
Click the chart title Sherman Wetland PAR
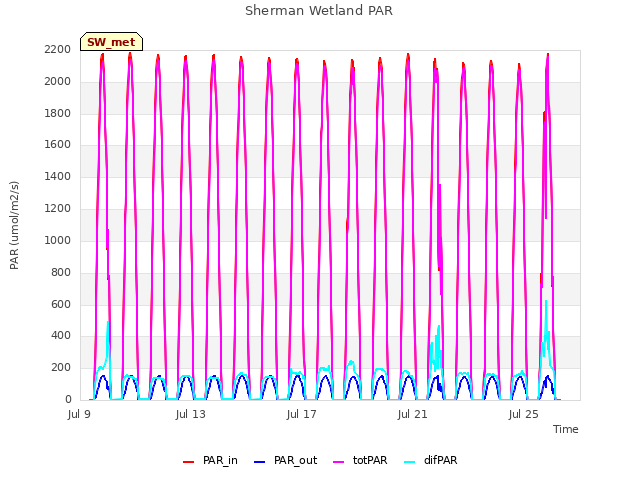pyautogui.click(x=319, y=11)
